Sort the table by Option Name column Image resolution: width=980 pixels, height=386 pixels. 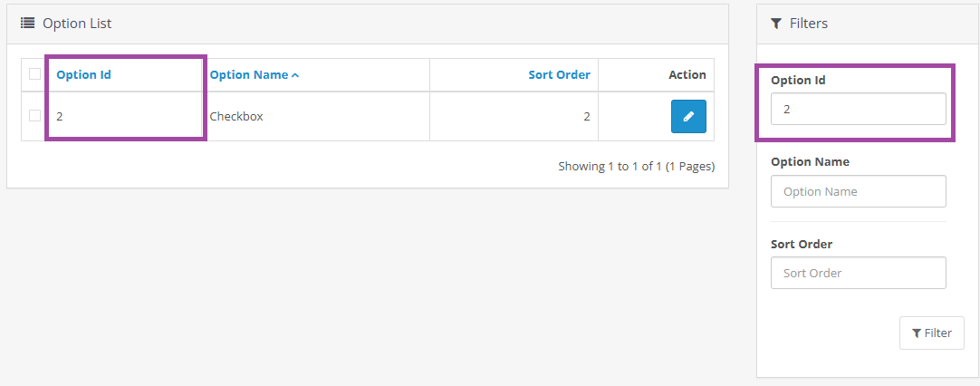(249, 75)
